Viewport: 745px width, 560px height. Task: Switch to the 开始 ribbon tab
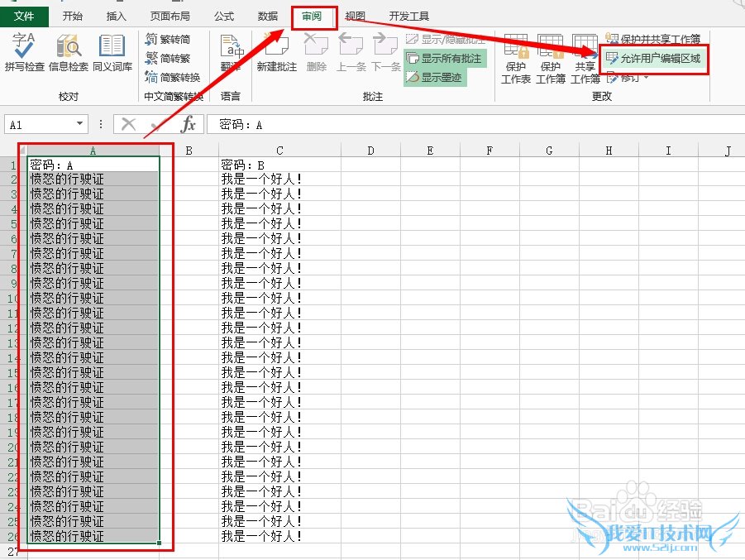click(72, 17)
